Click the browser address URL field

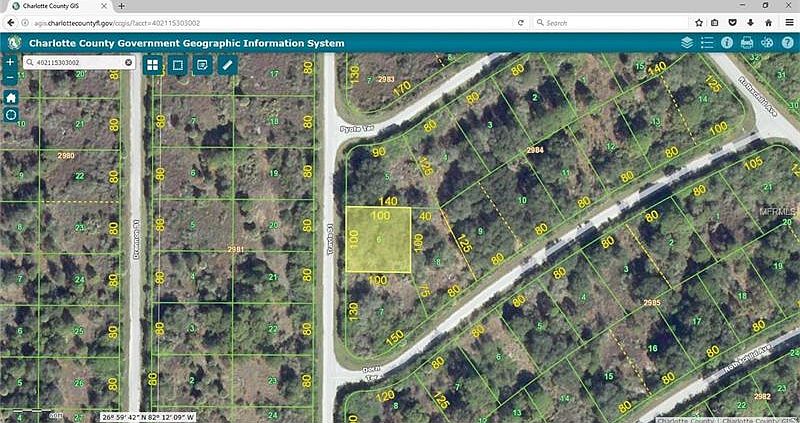pos(270,23)
